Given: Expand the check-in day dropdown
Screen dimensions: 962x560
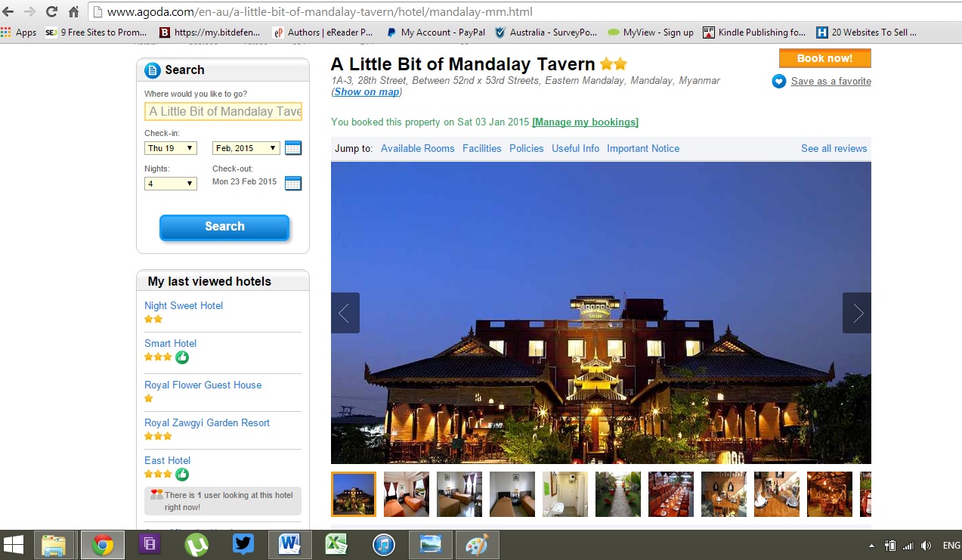Looking at the screenshot, I should click(171, 148).
